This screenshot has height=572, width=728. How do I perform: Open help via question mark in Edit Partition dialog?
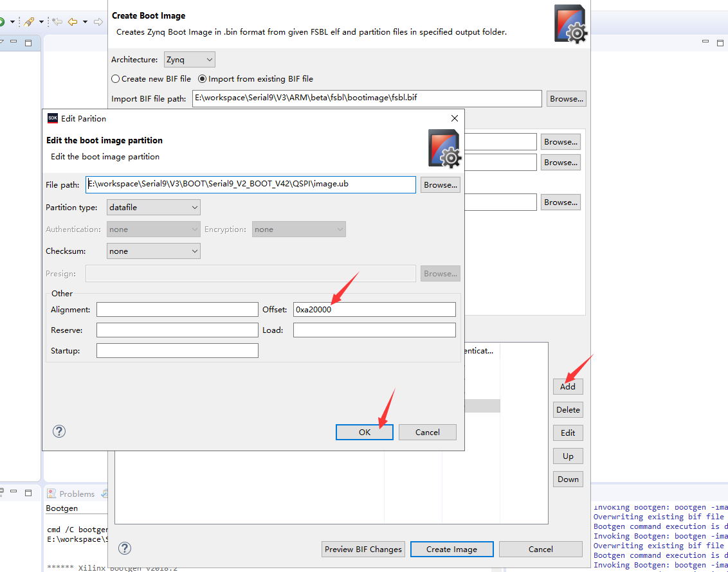[x=59, y=431]
